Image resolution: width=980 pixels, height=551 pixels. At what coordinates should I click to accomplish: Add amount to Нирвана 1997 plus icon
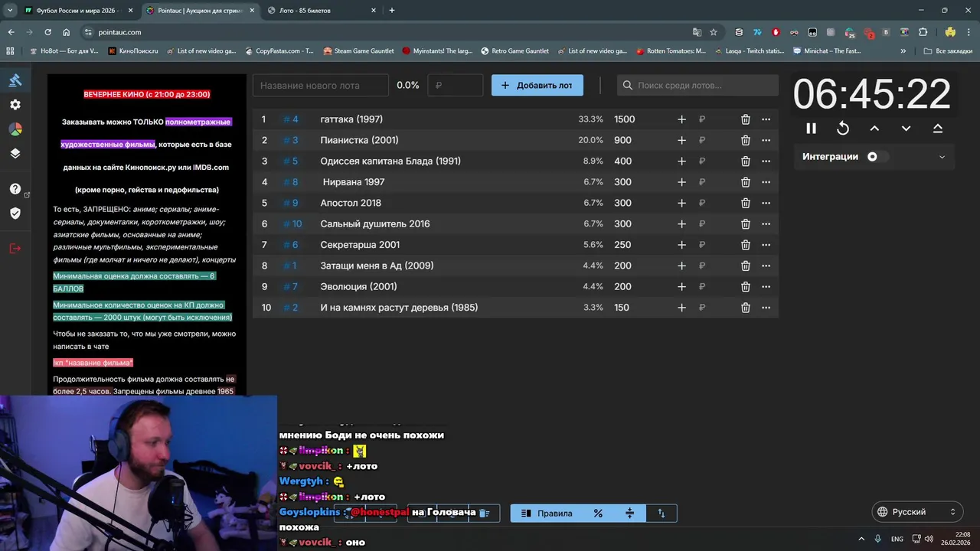coord(681,182)
